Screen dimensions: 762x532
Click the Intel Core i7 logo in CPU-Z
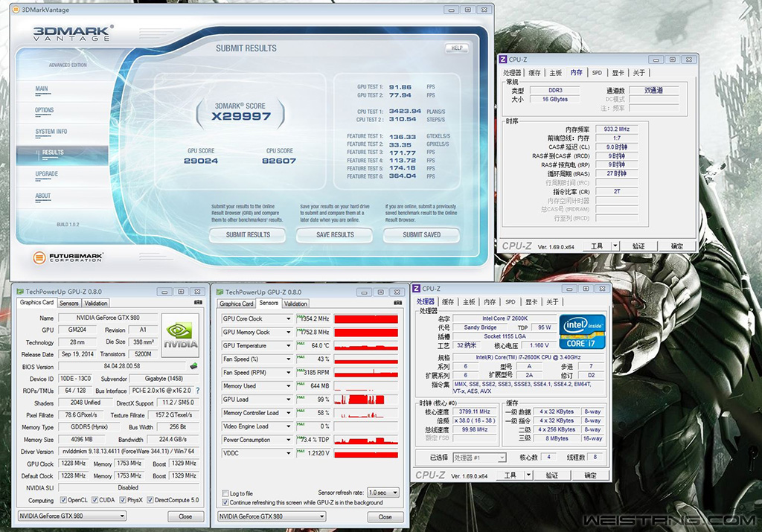coord(582,332)
